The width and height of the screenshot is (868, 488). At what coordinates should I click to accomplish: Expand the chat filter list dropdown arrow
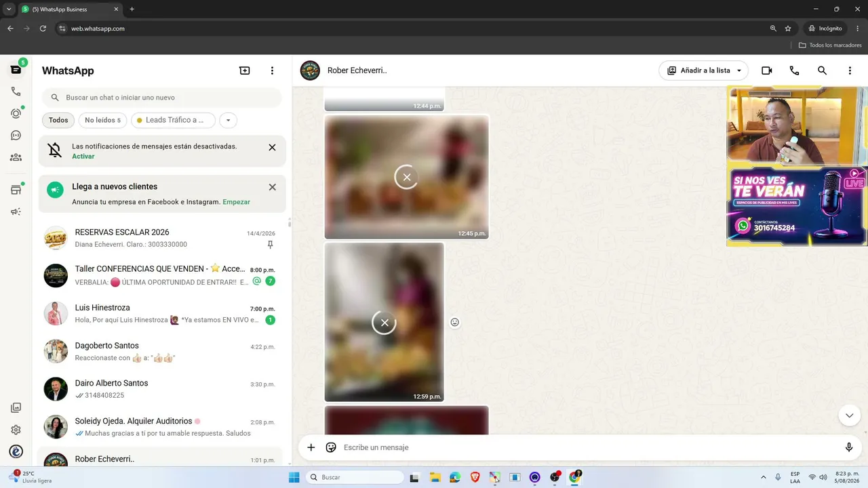coord(228,120)
